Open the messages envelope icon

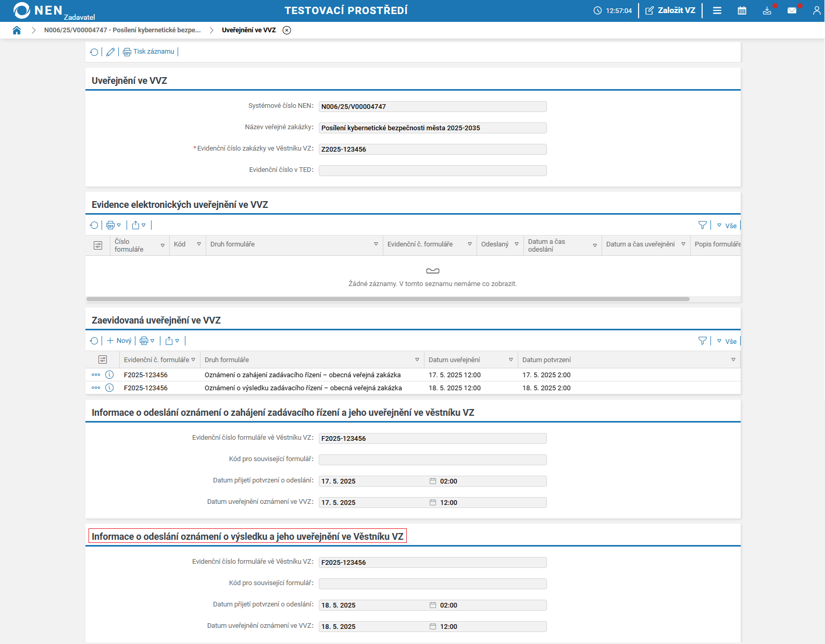pos(792,10)
